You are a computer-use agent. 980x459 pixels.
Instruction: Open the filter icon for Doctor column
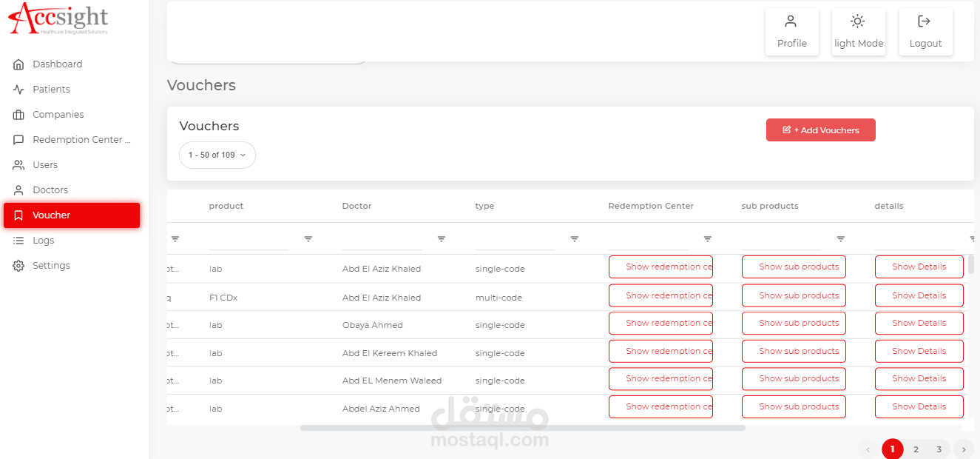point(442,239)
